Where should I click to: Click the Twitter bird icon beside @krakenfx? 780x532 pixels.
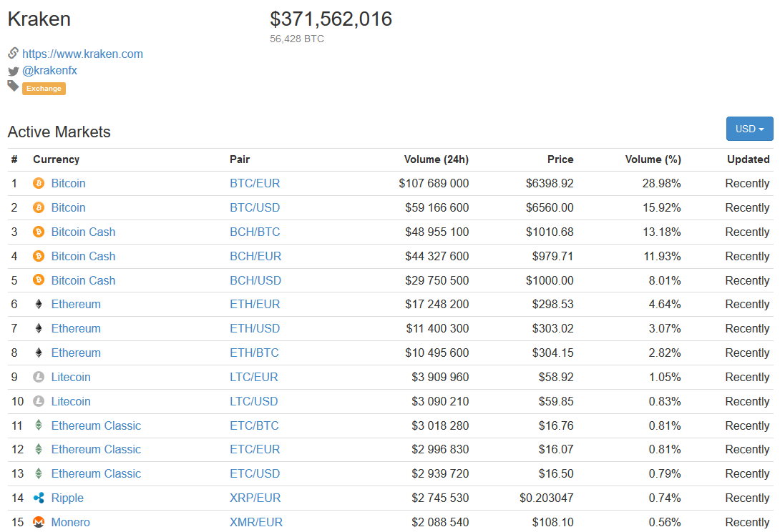(x=14, y=71)
